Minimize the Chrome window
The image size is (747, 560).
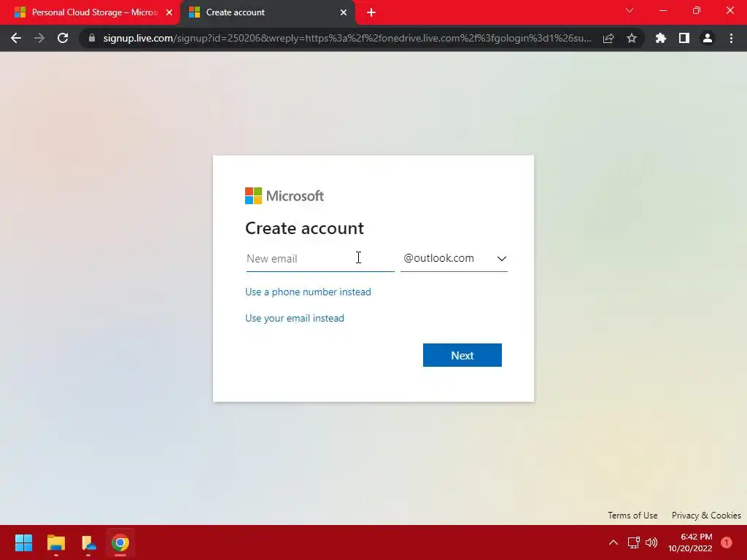tap(663, 10)
